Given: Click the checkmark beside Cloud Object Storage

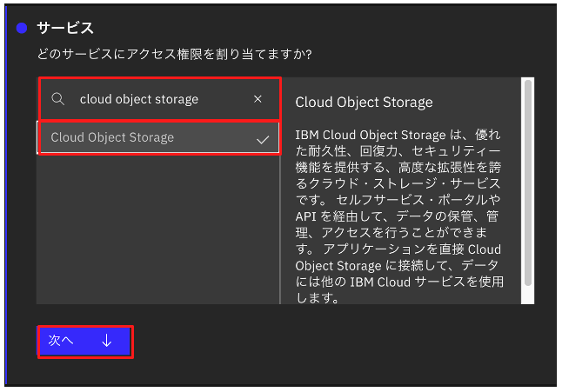Looking at the screenshot, I should (263, 138).
